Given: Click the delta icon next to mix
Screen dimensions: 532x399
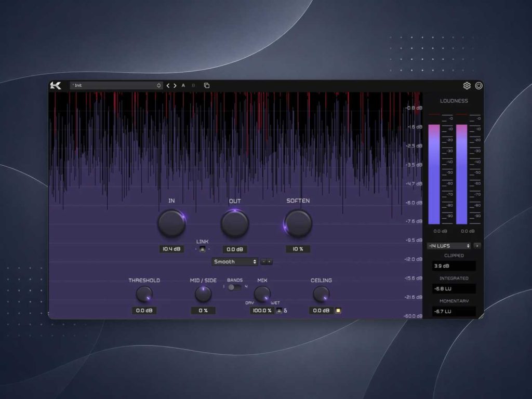Looking at the screenshot, I should click(285, 311).
